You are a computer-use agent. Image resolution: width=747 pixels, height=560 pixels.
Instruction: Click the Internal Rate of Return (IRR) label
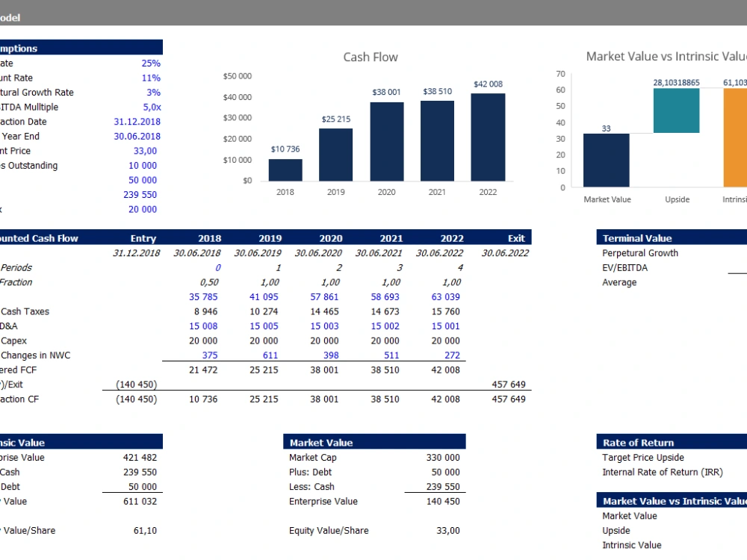[x=662, y=473]
